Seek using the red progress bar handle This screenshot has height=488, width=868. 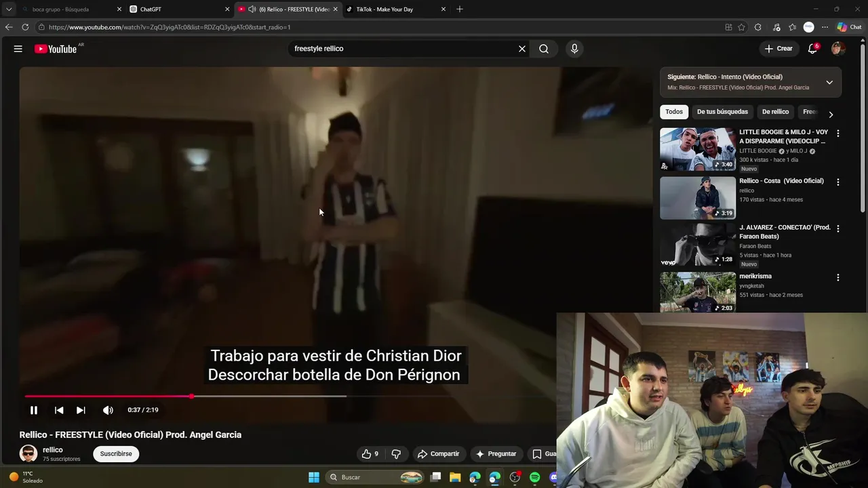click(192, 396)
